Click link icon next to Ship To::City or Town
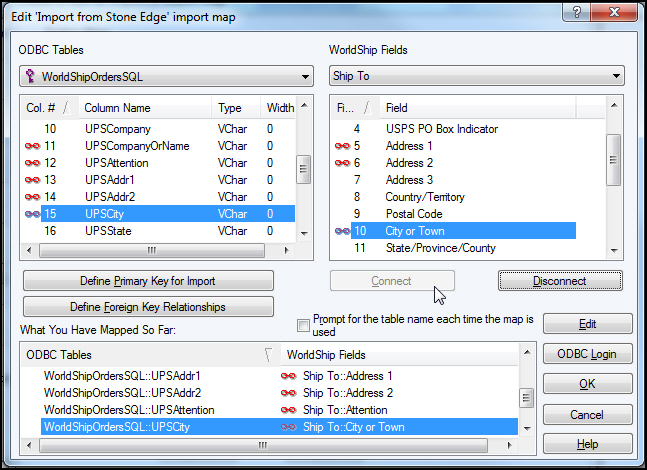Screen dimensions: 647x470 [x=288, y=427]
